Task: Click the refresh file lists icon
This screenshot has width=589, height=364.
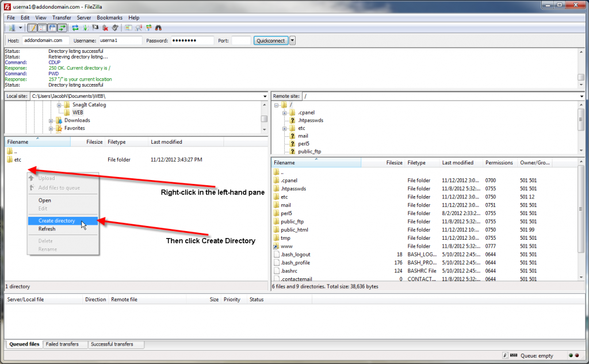Action: click(75, 28)
